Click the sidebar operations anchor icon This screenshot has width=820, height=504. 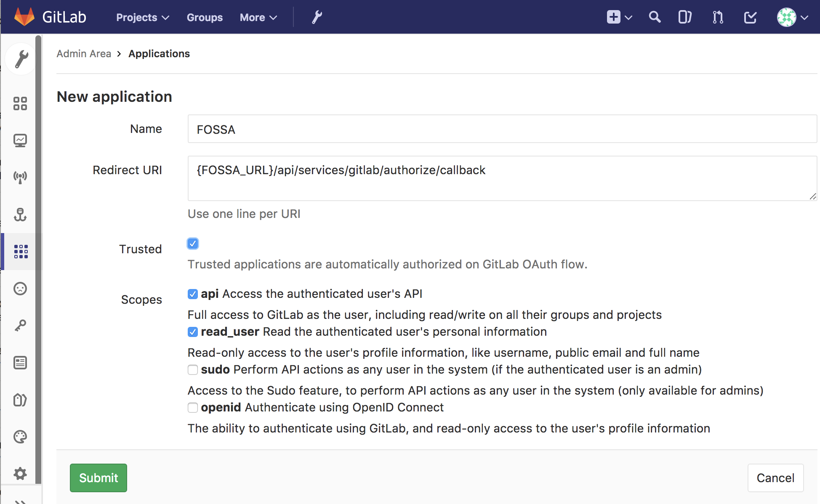pyautogui.click(x=20, y=214)
